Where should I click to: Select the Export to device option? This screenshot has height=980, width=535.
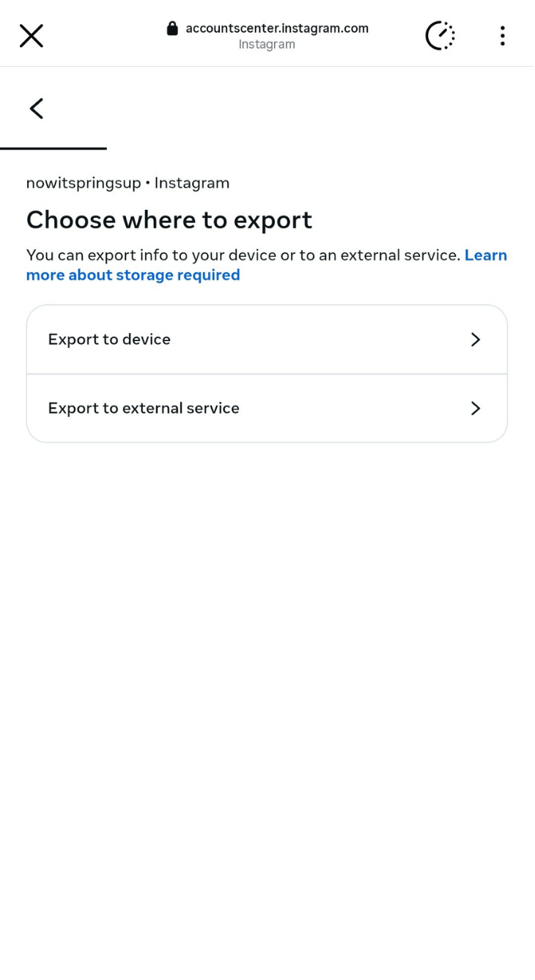110,340
